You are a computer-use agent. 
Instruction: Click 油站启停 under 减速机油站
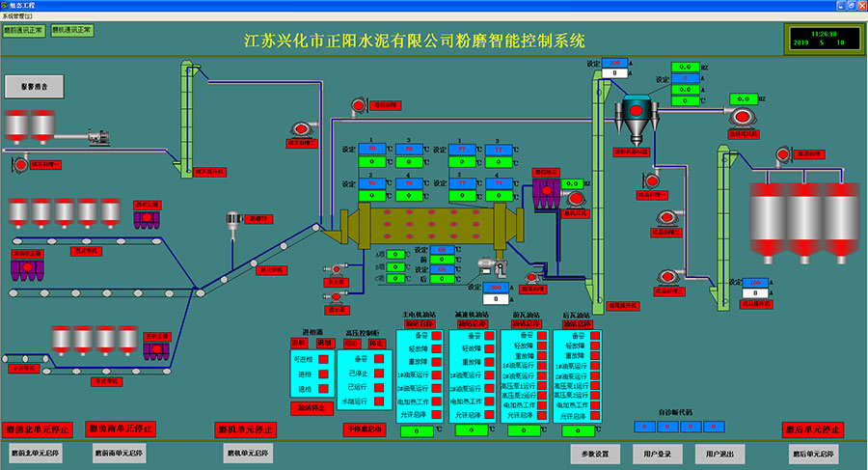tap(473, 323)
